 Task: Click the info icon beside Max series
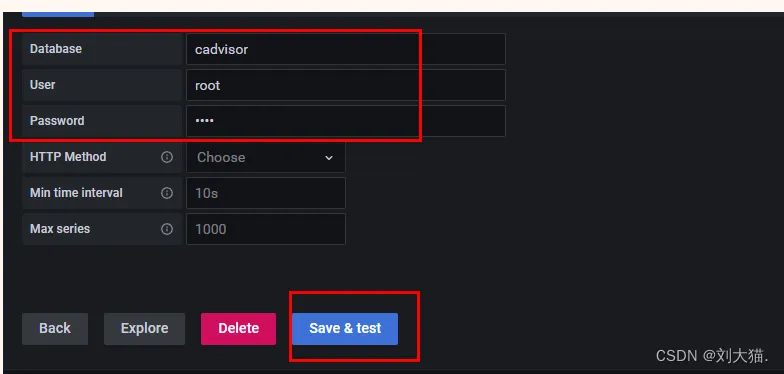166,229
